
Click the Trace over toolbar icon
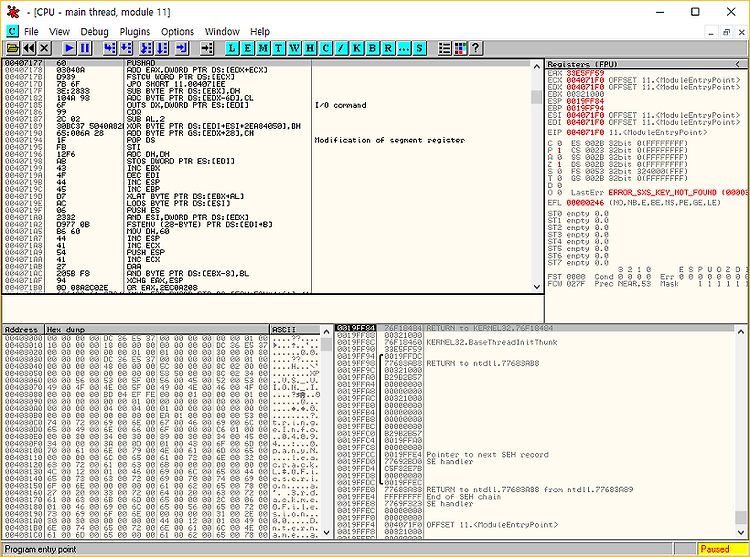tap(162, 48)
